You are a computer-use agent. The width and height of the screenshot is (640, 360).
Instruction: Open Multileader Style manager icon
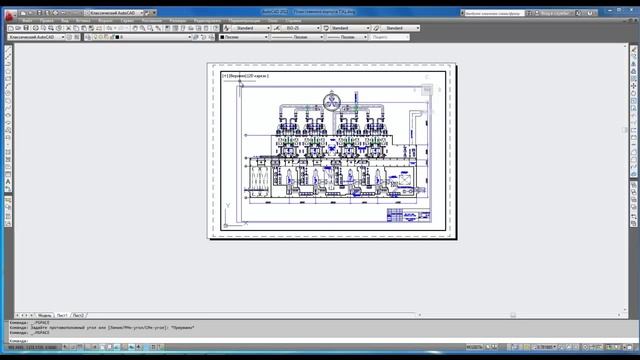pyautogui.click(x=376, y=28)
